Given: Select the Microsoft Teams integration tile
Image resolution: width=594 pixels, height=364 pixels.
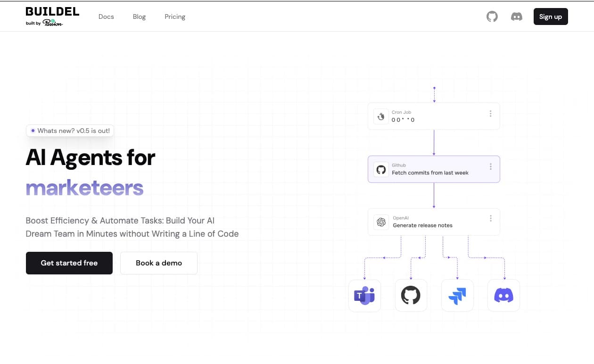Looking at the screenshot, I should pyautogui.click(x=364, y=296).
